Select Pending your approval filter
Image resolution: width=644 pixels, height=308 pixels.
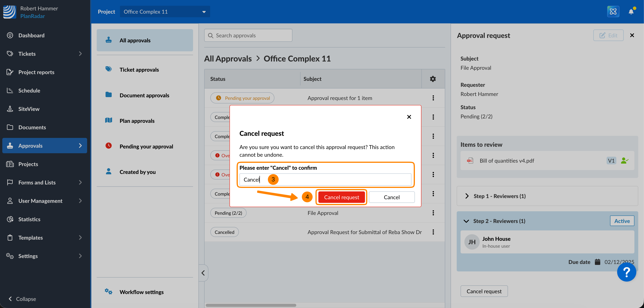(x=146, y=146)
